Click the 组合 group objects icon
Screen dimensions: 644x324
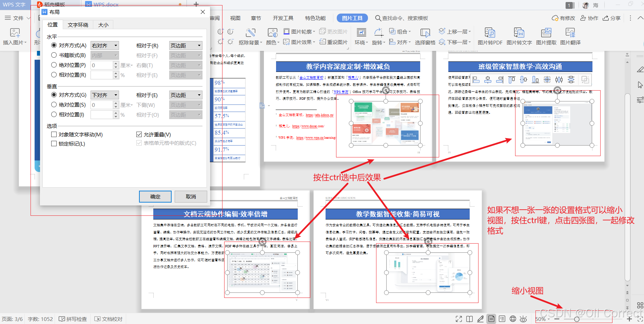(392, 31)
